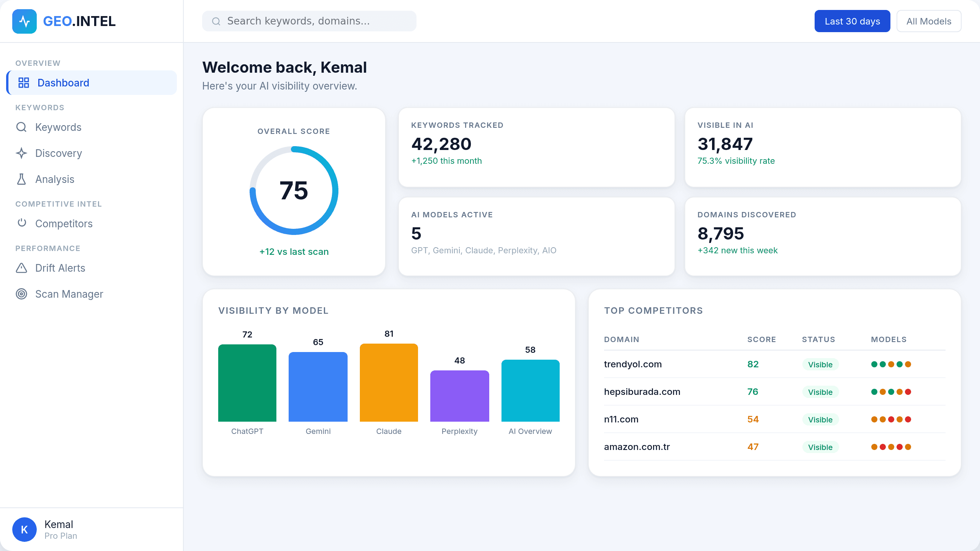The width and height of the screenshot is (980, 551).
Task: Click the Analysis flask icon
Action: point(21,179)
